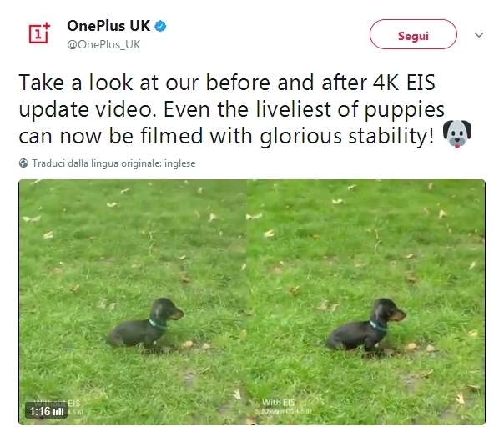Open the OnePlus UK display name
This screenshot has width=504, height=442.
(x=108, y=26)
